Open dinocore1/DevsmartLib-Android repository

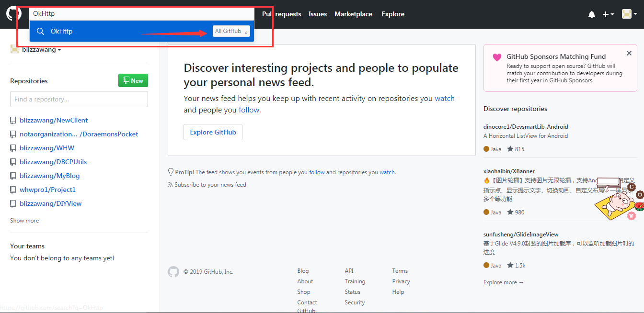point(526,127)
